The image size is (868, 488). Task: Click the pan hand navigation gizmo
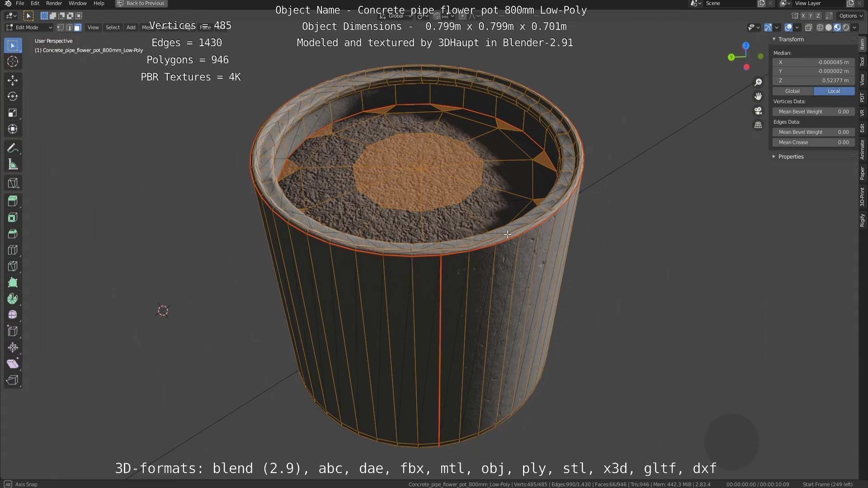758,96
